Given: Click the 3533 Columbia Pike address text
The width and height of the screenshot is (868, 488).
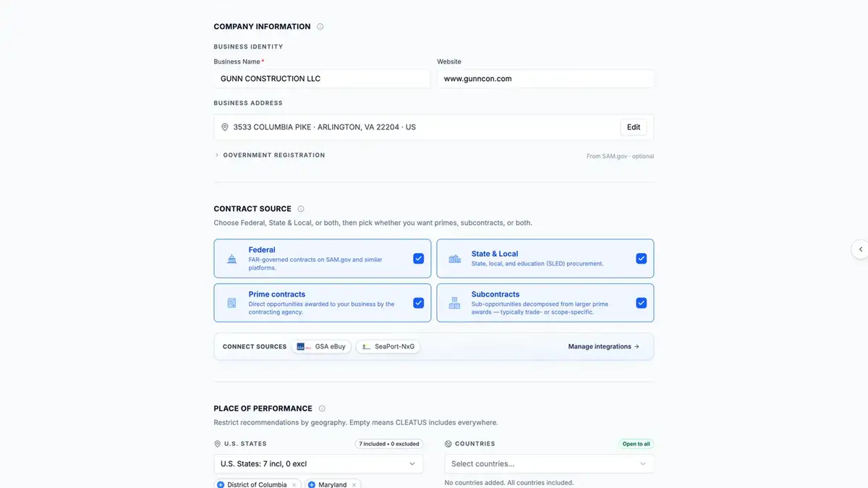Looking at the screenshot, I should point(324,127).
